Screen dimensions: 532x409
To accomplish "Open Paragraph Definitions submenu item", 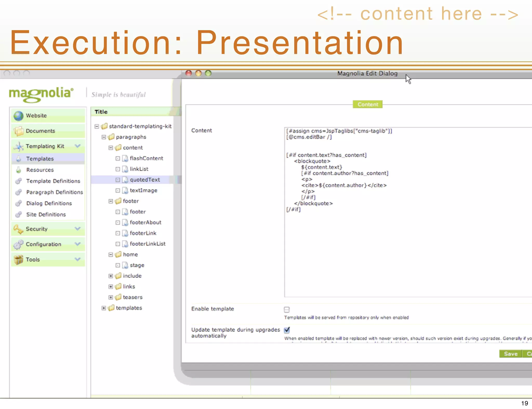I will pyautogui.click(x=48, y=192).
